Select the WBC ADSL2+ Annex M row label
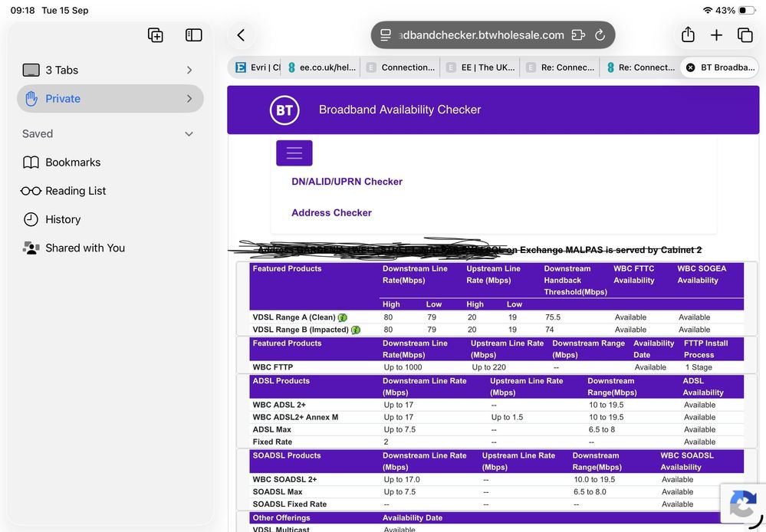The width and height of the screenshot is (766, 532). coord(295,417)
